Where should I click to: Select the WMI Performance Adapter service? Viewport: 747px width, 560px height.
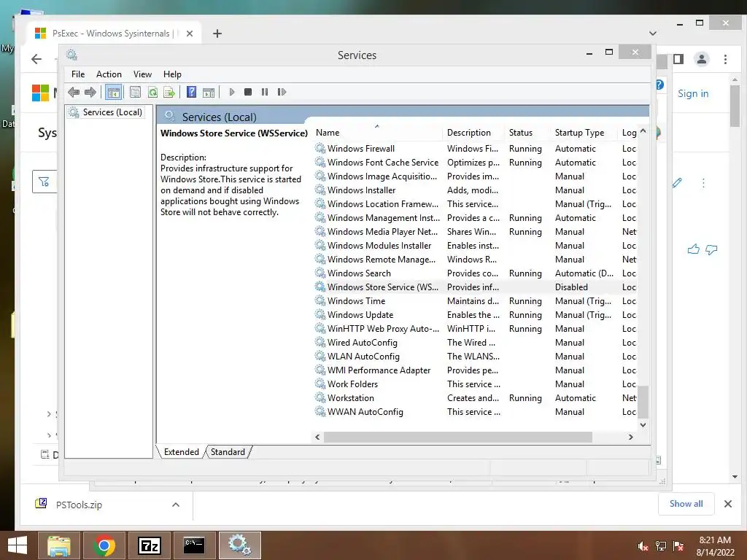[x=475, y=370]
